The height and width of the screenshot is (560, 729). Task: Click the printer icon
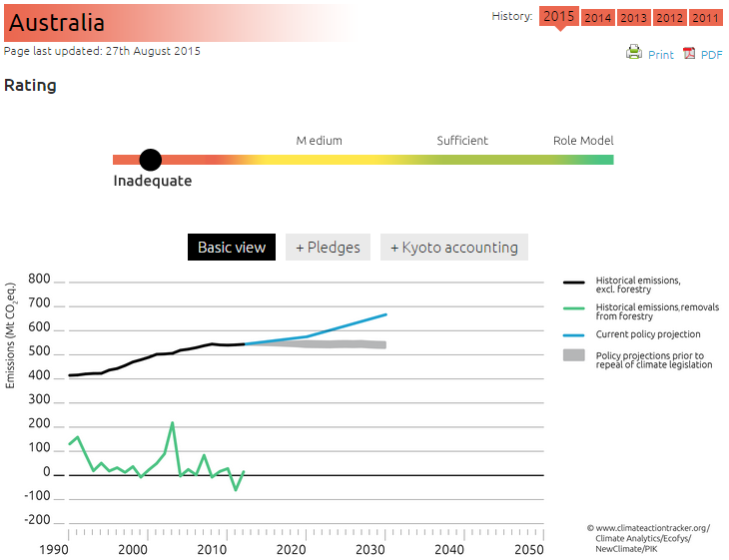pos(633,53)
